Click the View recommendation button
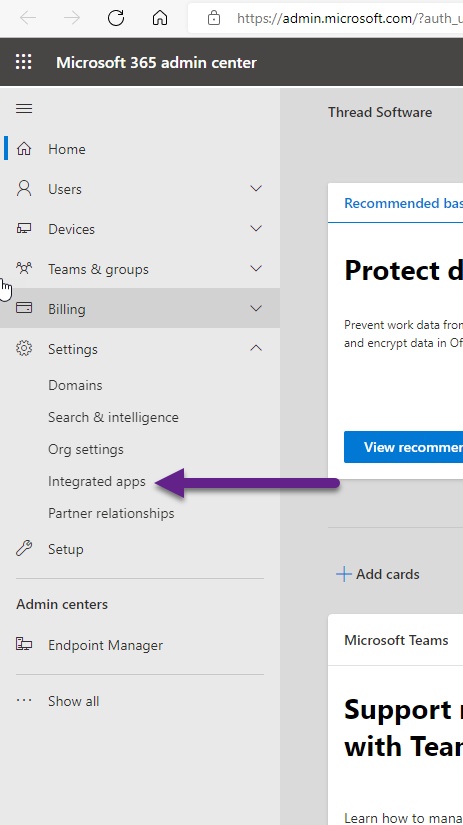Image resolution: width=463 pixels, height=825 pixels. tap(404, 447)
